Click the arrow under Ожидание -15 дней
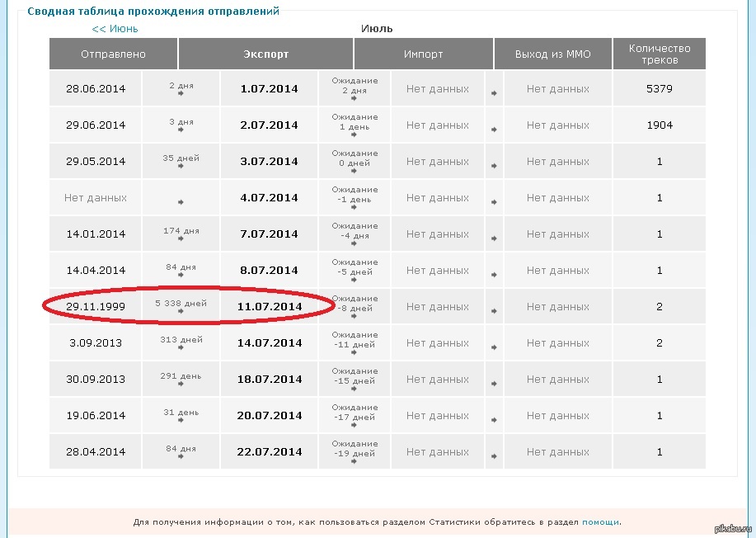The width and height of the screenshot is (756, 538). (x=354, y=389)
